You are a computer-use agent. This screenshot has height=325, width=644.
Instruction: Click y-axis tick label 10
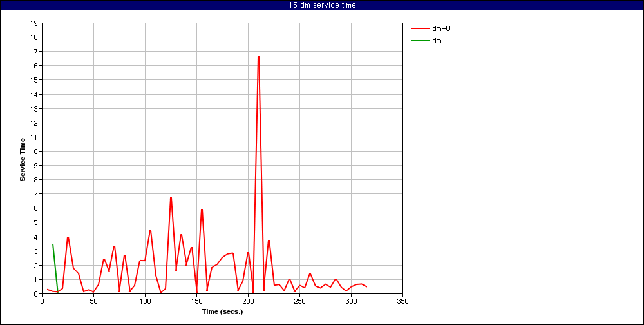[34, 152]
